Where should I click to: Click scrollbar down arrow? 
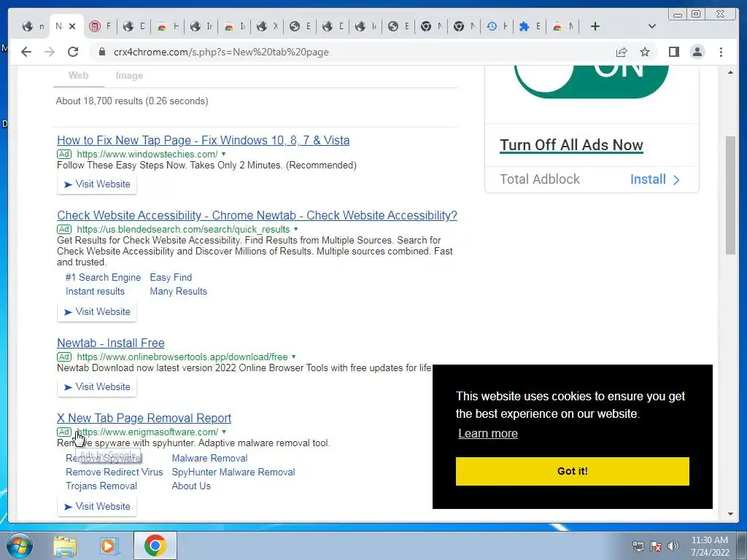[730, 514]
